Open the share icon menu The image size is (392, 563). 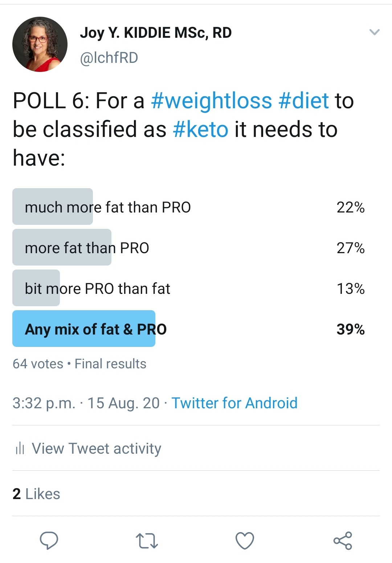(343, 540)
